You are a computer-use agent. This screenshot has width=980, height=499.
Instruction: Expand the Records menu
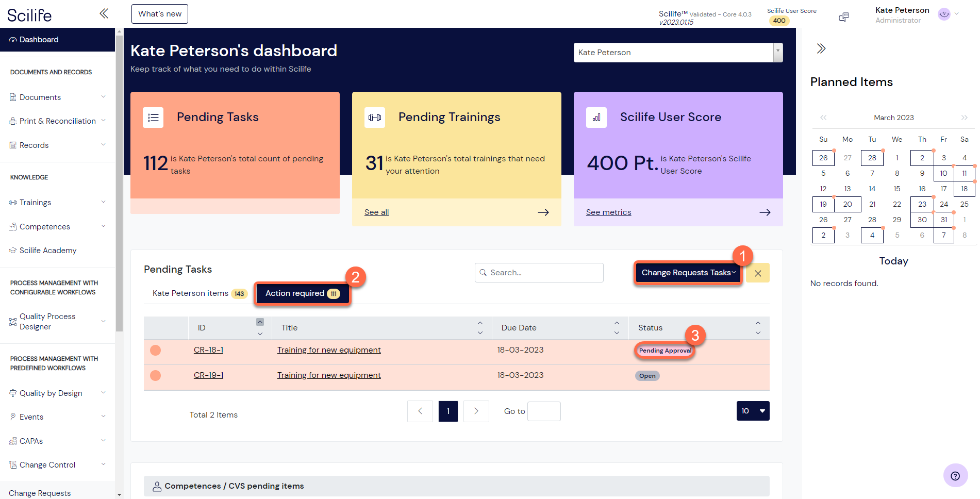coord(103,145)
